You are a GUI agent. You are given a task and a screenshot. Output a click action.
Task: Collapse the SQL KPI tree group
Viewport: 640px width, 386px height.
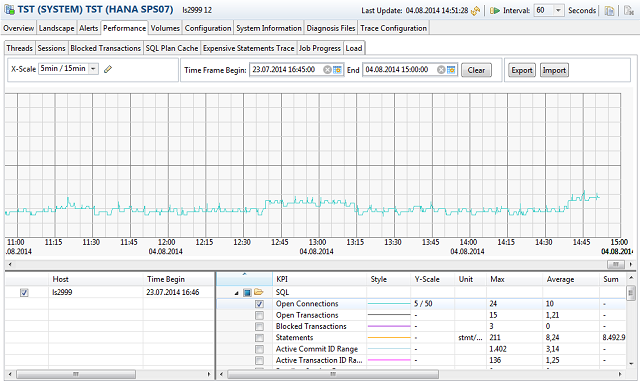tap(236, 293)
